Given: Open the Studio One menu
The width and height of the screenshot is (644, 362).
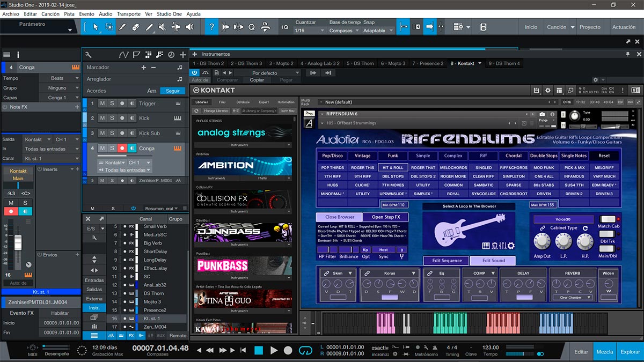Looking at the screenshot, I should 170,14.
